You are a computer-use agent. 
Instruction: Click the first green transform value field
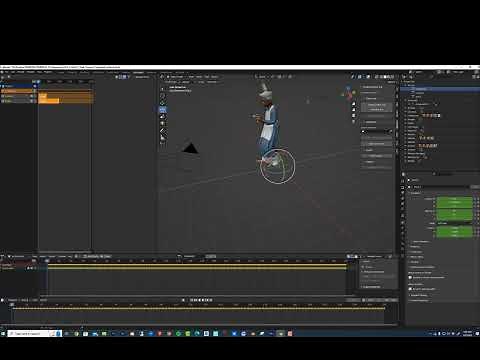[x=454, y=199]
